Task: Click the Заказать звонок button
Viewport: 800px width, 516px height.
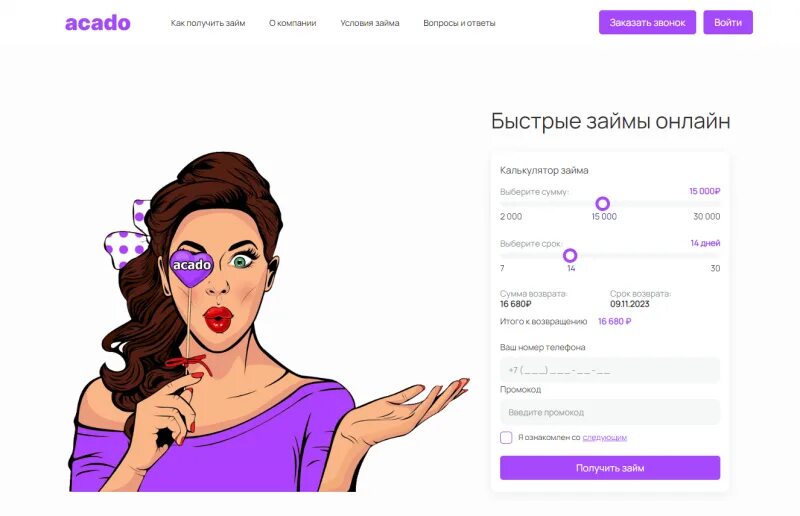Action: [647, 22]
